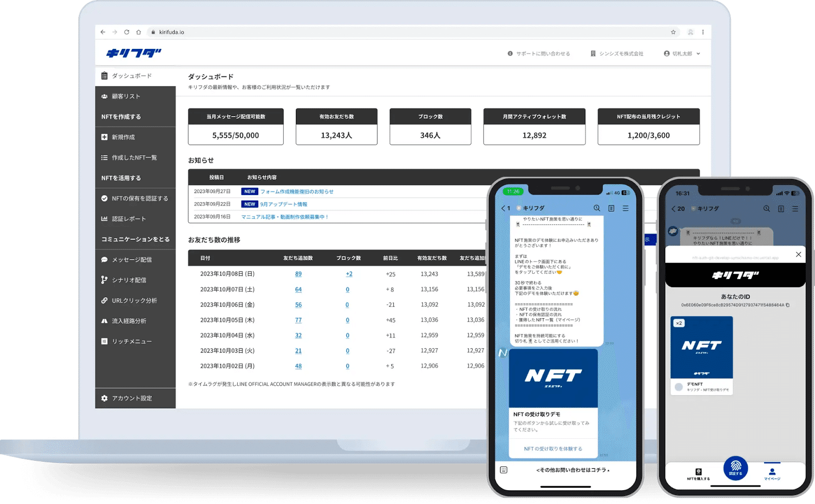Expand the 切札太郎 user dropdown
This screenshot has width=815, height=504.
tap(682, 53)
